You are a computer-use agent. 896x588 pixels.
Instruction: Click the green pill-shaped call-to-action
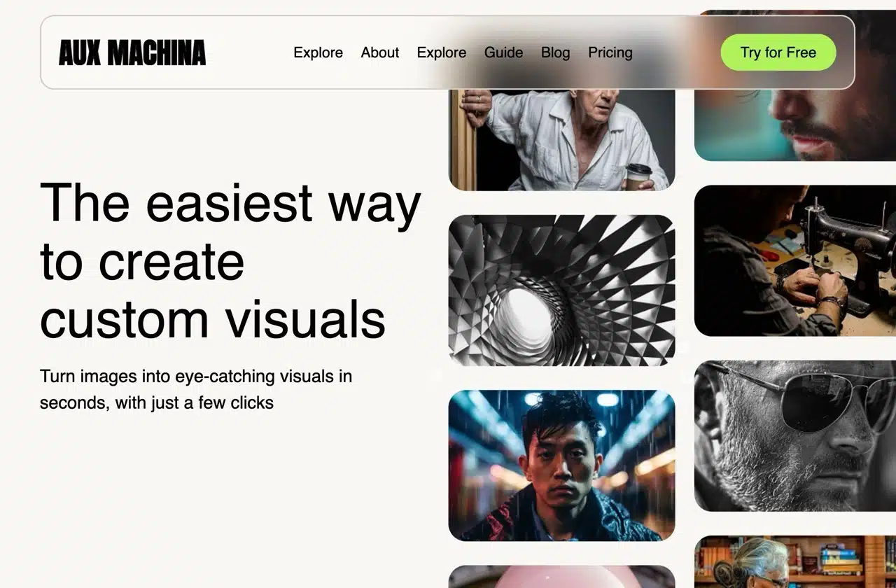click(x=778, y=52)
